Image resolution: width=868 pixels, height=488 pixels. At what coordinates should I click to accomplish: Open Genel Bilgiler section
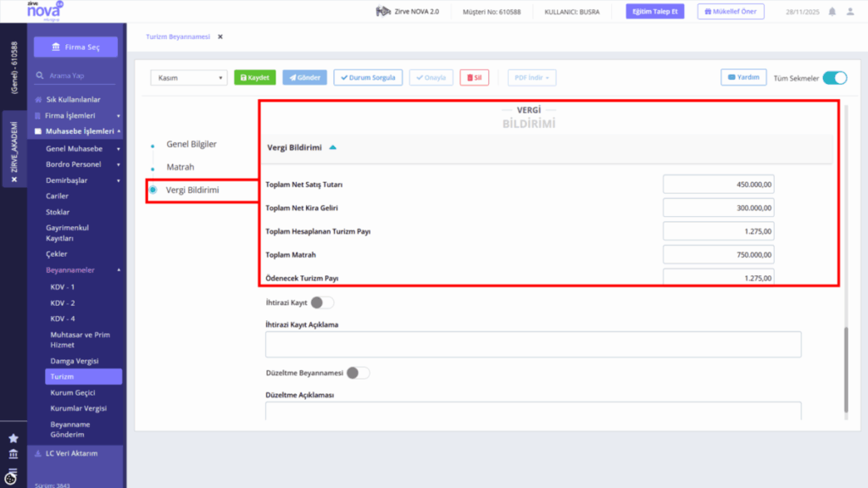pos(192,144)
